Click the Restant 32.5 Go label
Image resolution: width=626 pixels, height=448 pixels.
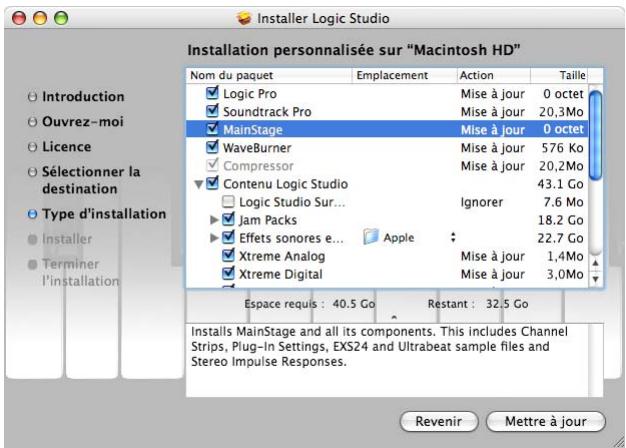(x=478, y=304)
